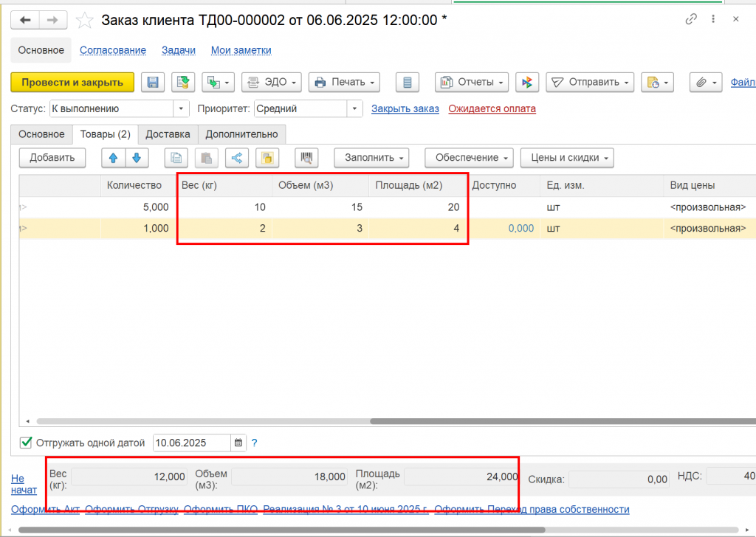Image resolution: width=756 pixels, height=537 pixels.
Task: Click the split row icon
Action: 237,158
